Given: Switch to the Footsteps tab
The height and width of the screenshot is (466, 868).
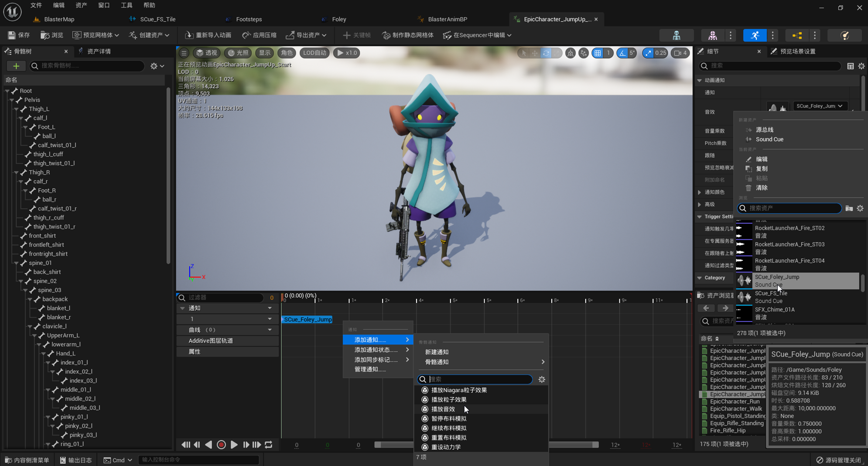Looking at the screenshot, I should (x=249, y=19).
